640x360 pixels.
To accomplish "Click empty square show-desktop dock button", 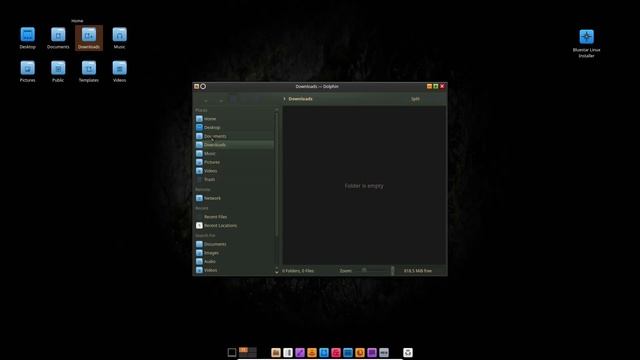I will (232, 352).
